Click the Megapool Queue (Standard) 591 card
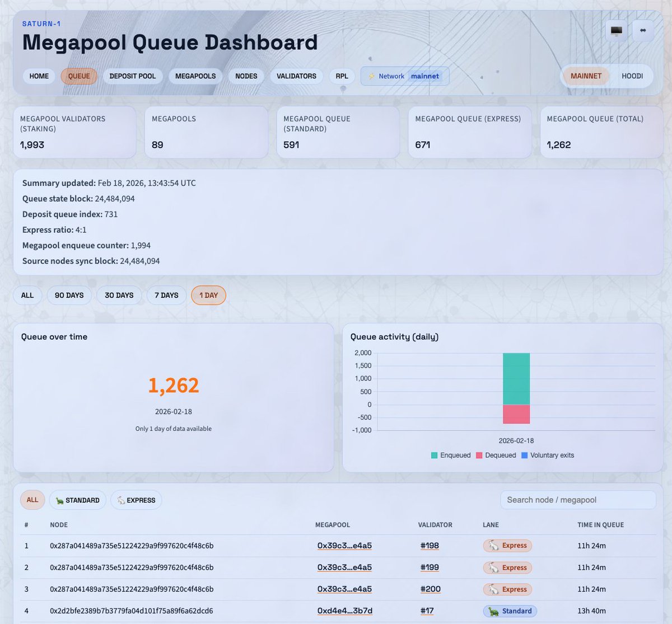672x624 pixels. coord(338,132)
